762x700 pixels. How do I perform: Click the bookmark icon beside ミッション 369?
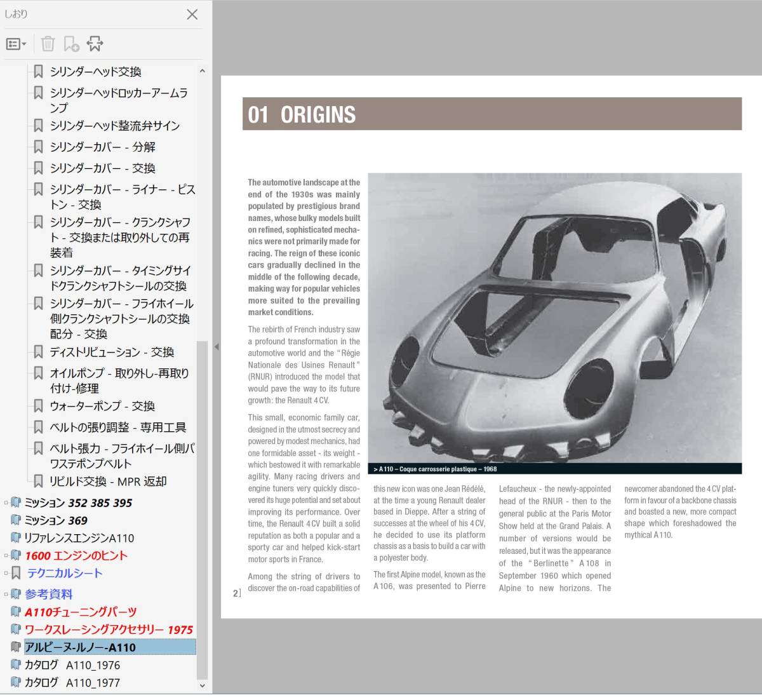coord(16,521)
